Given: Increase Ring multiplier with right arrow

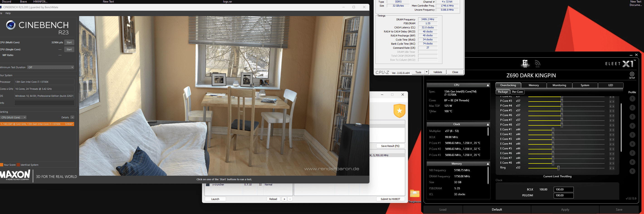Looking at the screenshot, I should (613, 168).
